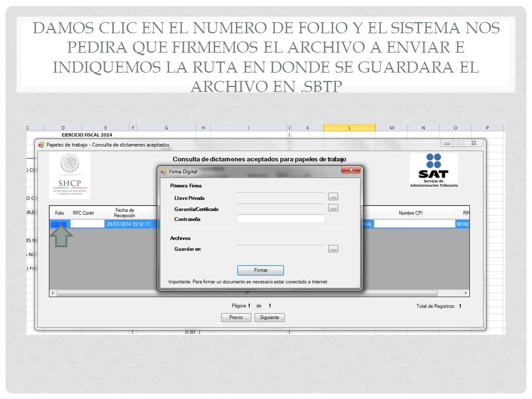The width and height of the screenshot is (532, 399).
Task: Click the horizontal scrollbar left arrow
Action: tap(53, 293)
